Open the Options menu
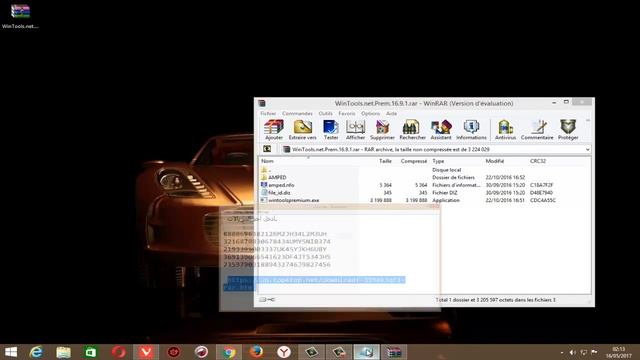 coord(370,113)
